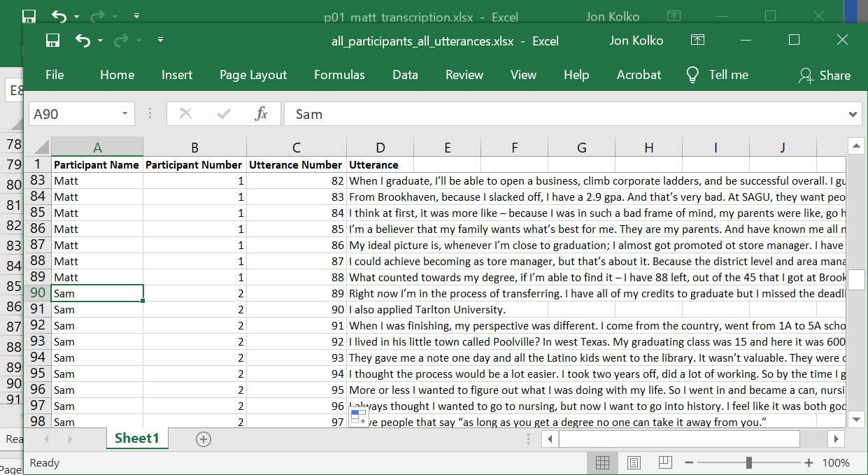Save the background p01_matt_transcription workbook
Image resolution: width=868 pixels, height=475 pixels.
(x=29, y=15)
